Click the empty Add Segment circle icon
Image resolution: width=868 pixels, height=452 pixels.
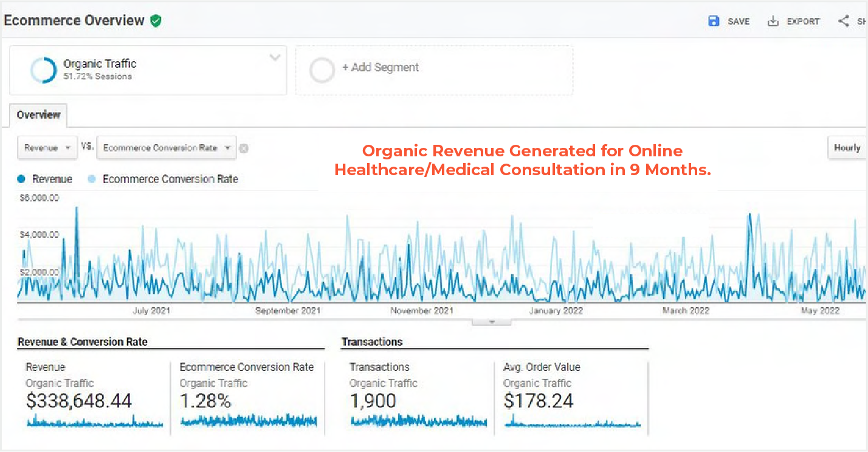pos(322,70)
